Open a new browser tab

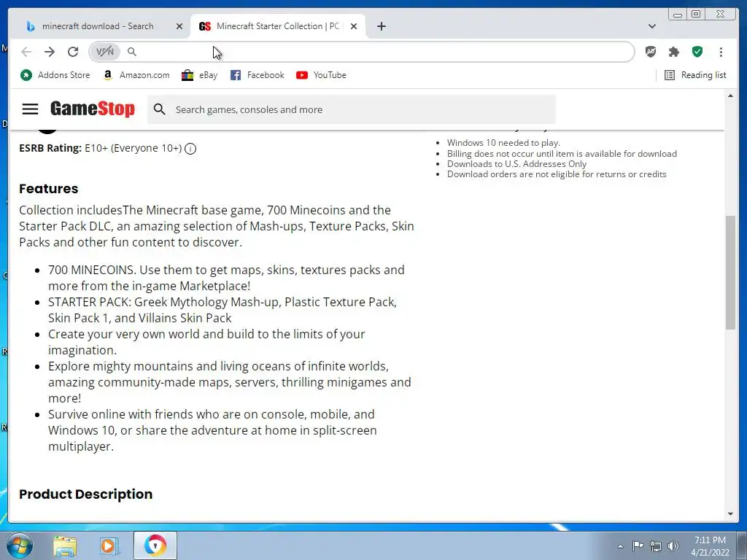click(381, 26)
